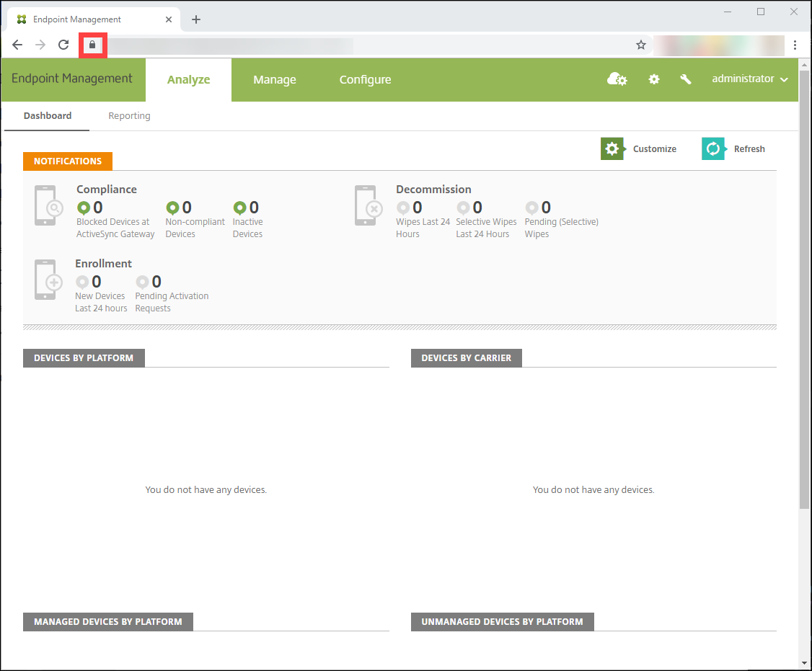Click the page vertical scrollbar thumb
This screenshot has height=671, width=812.
[x=804, y=290]
